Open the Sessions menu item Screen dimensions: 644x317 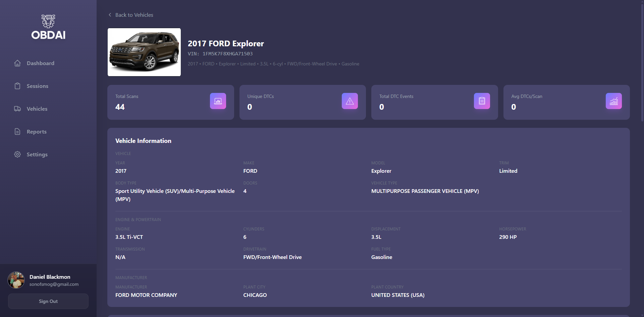pyautogui.click(x=48, y=86)
